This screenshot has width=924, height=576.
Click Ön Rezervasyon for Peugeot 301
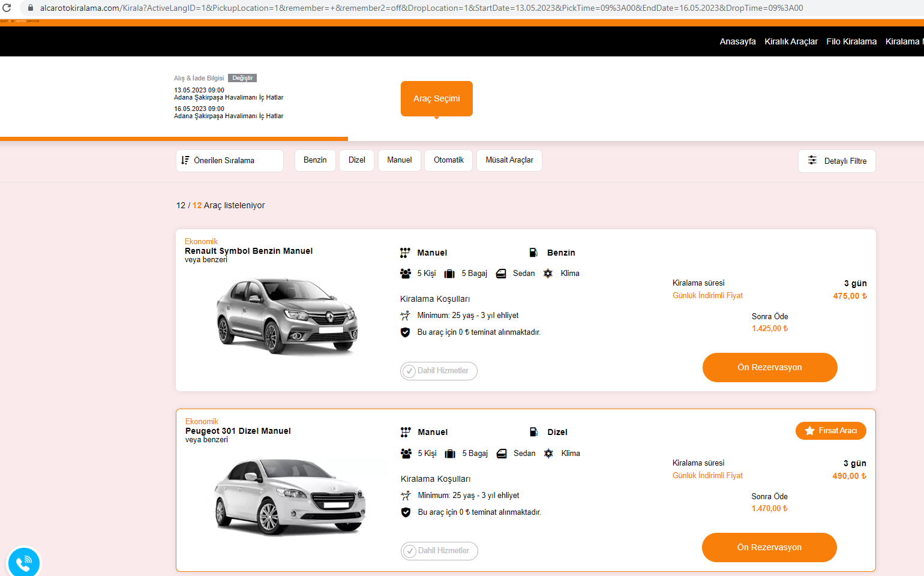769,547
